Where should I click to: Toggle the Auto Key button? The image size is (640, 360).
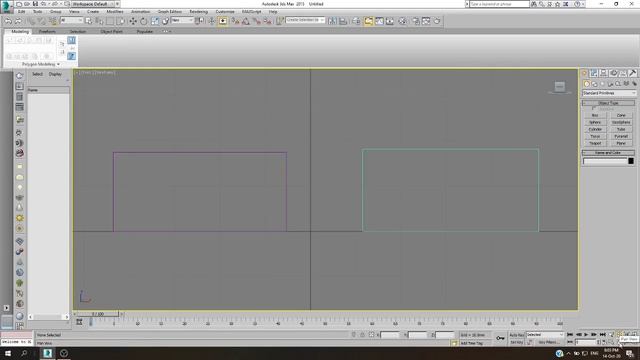pyautogui.click(x=516, y=335)
